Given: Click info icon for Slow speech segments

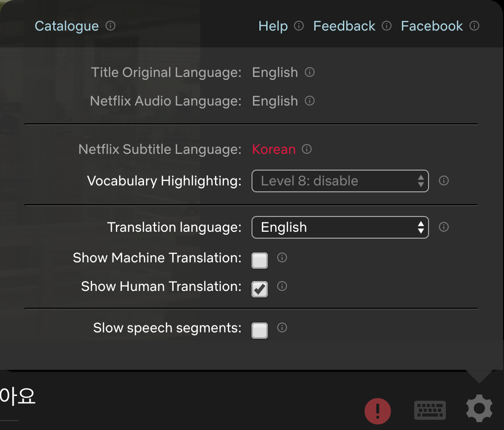Looking at the screenshot, I should 282,327.
